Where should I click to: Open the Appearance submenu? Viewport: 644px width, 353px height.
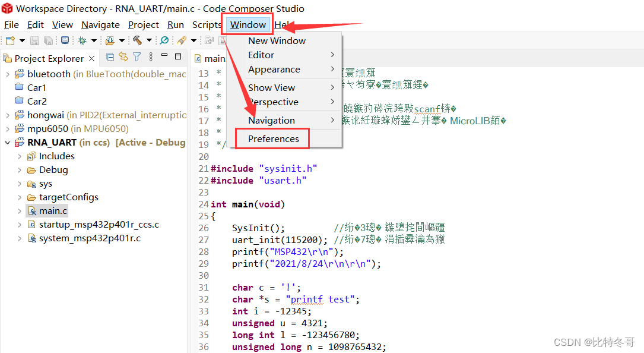tap(284, 69)
